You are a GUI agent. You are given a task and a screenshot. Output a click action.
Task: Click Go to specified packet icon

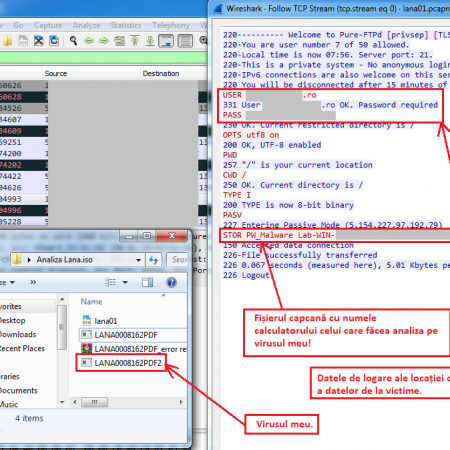119,41
